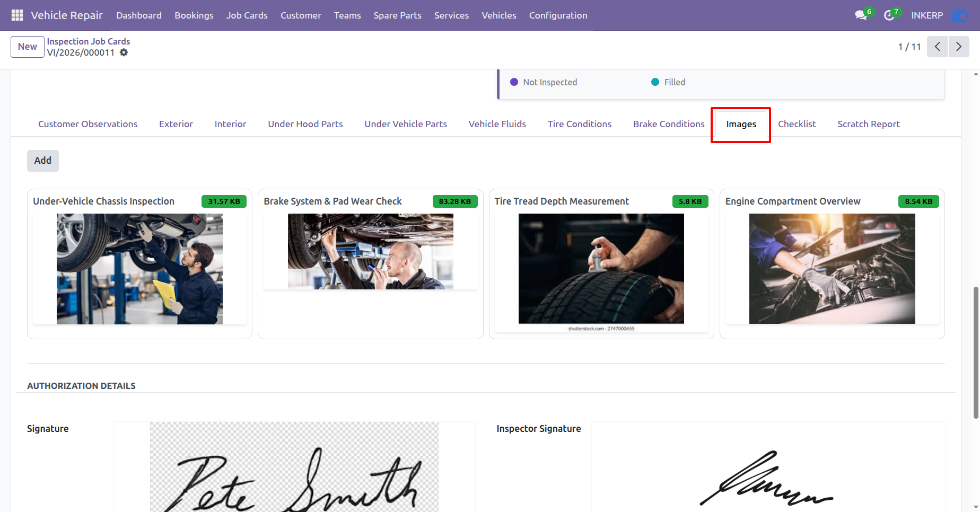The height and width of the screenshot is (512, 980).
Task: Open the Bookings menu
Action: click(x=194, y=15)
